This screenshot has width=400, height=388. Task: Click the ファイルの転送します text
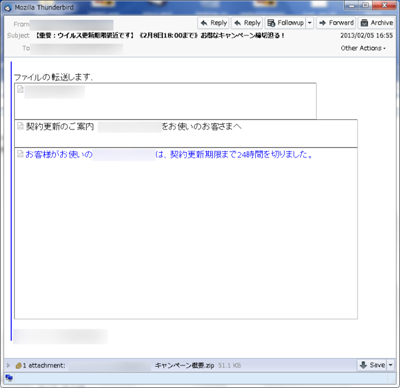pos(53,77)
